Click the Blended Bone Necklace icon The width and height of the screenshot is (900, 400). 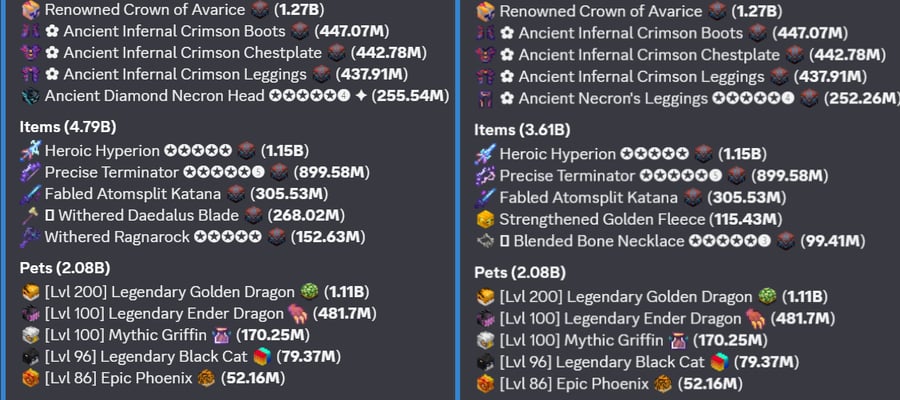tap(486, 242)
